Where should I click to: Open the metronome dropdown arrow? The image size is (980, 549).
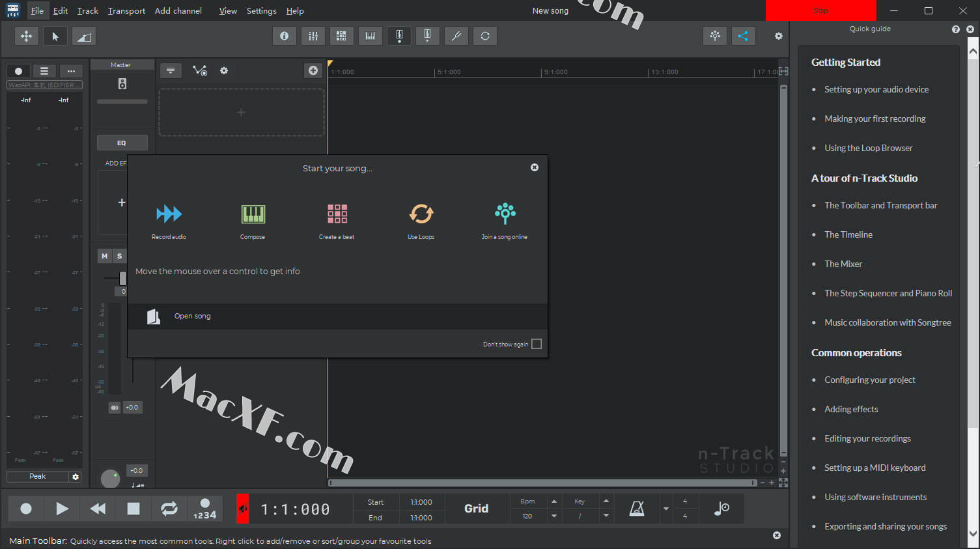[x=665, y=509]
